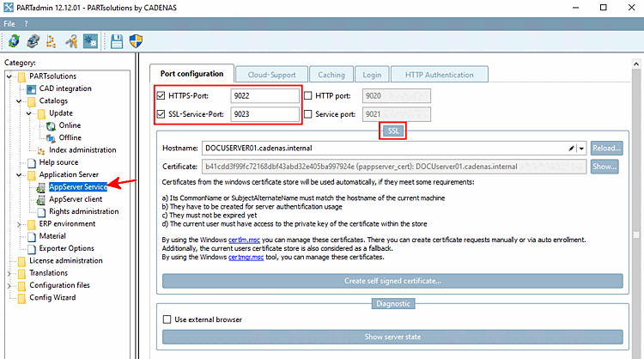644x359 pixels.
Task: Toggle the SSL-Service-Port checkbox
Action: click(161, 113)
